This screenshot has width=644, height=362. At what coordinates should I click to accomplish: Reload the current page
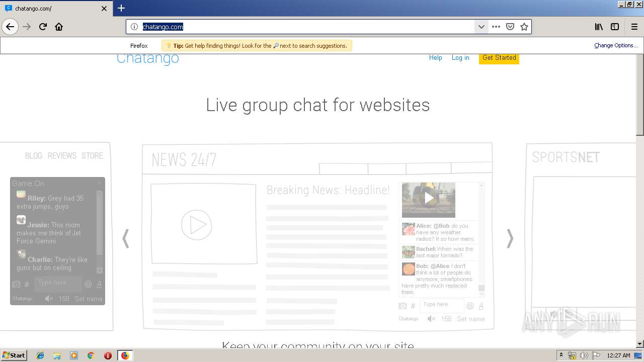tap(43, 27)
